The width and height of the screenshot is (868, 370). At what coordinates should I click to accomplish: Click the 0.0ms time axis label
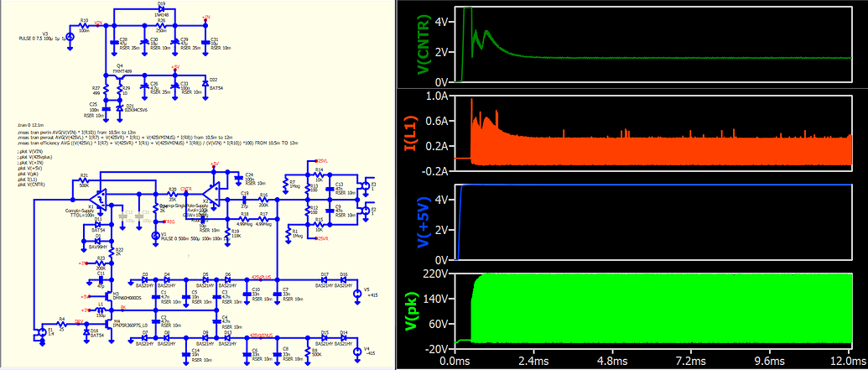[455, 360]
